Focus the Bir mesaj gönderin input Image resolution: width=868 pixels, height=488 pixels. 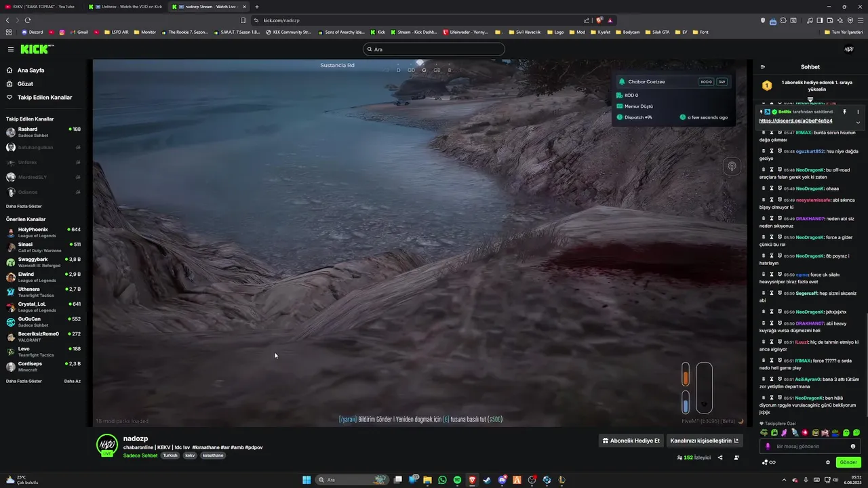[810, 447]
